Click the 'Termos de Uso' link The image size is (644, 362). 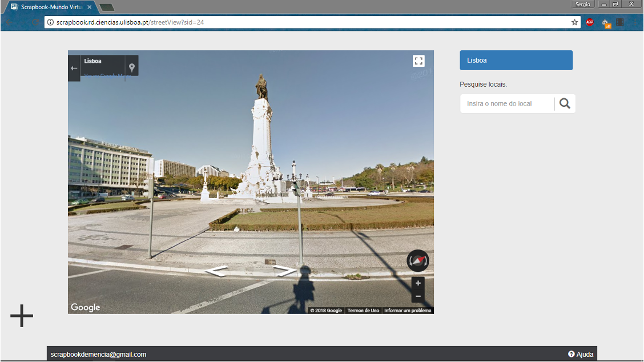click(x=363, y=311)
